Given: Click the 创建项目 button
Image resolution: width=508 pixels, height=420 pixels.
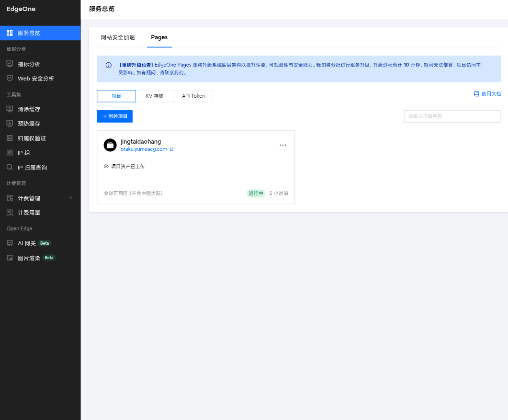Looking at the screenshot, I should 115,116.
